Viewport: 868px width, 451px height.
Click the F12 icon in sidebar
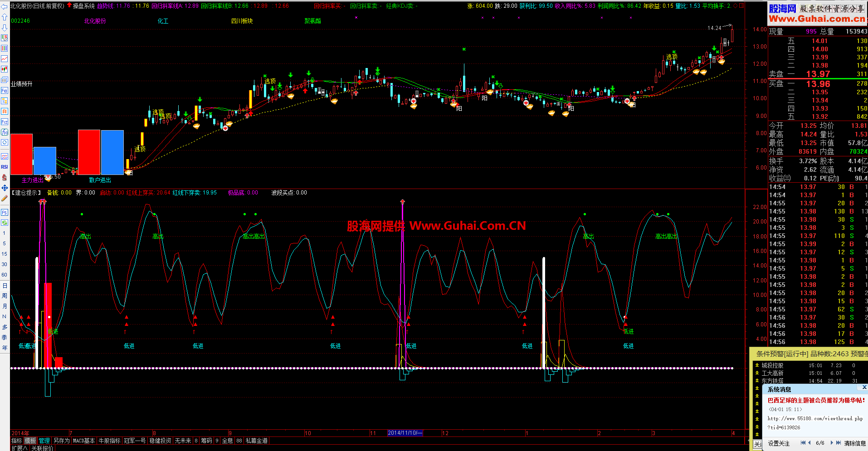click(5, 121)
